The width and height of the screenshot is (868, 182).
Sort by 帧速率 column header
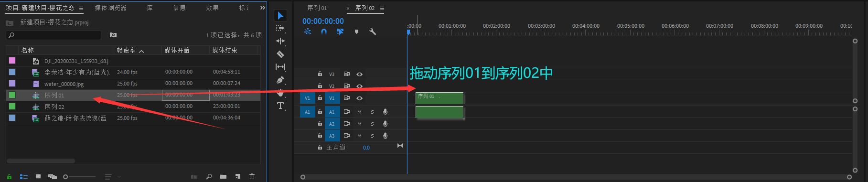click(x=126, y=50)
